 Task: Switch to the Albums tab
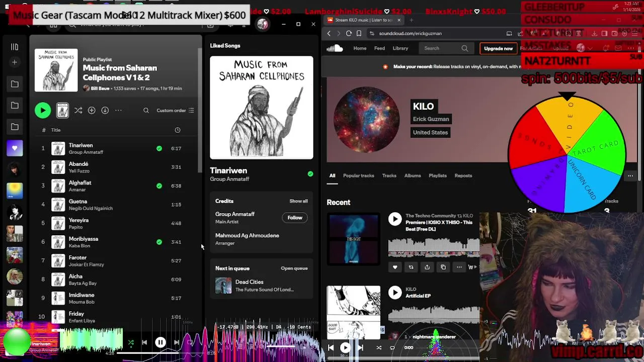(x=413, y=176)
